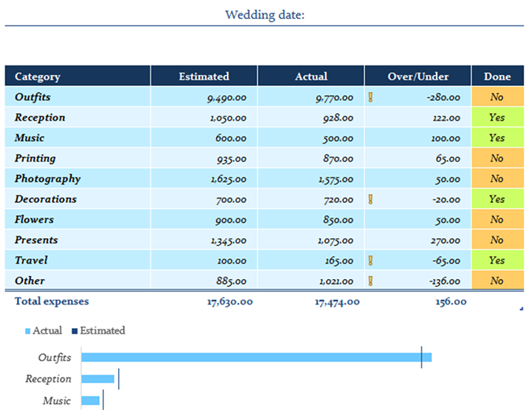
Task: Click the Over/Under column header
Action: coord(418,76)
